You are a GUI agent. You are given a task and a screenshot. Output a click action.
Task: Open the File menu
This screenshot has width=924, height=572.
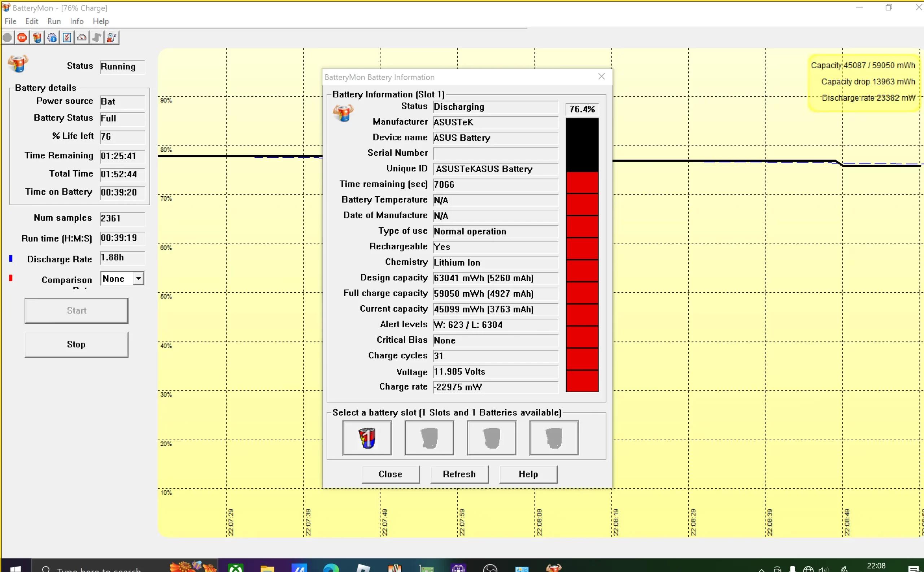tap(10, 21)
